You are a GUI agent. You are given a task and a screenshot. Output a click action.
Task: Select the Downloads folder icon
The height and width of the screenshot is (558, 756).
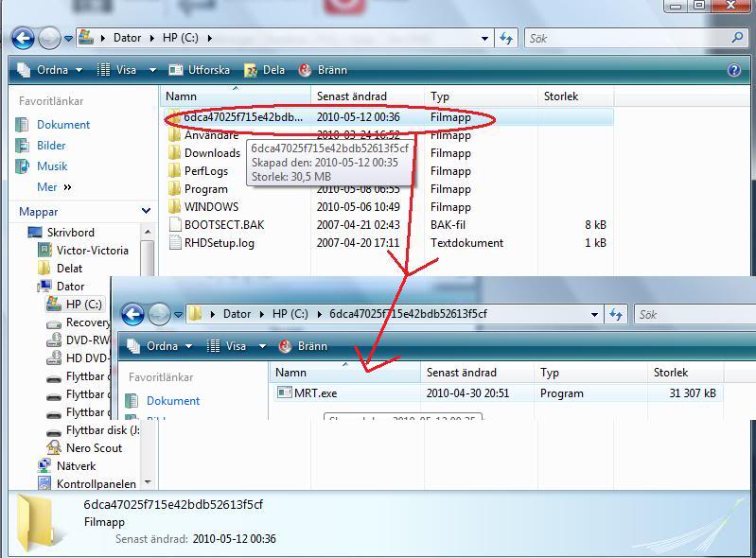coord(174,153)
